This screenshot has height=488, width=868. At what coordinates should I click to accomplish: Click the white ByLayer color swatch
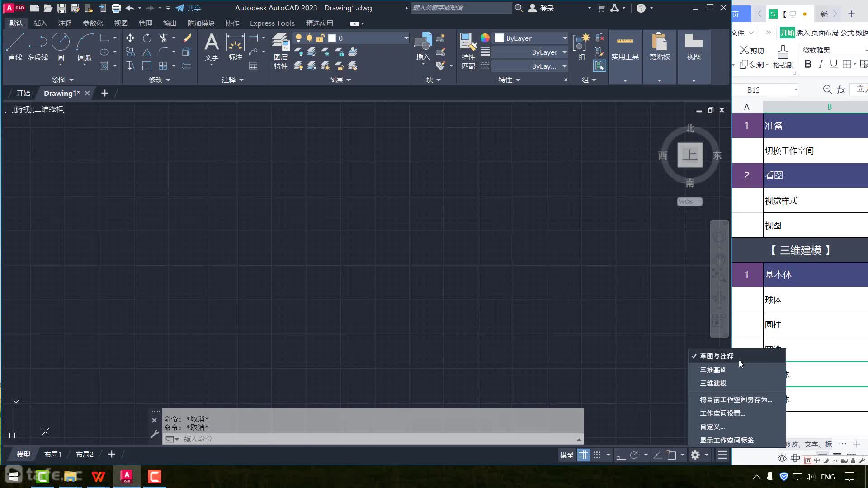pyautogui.click(x=500, y=38)
